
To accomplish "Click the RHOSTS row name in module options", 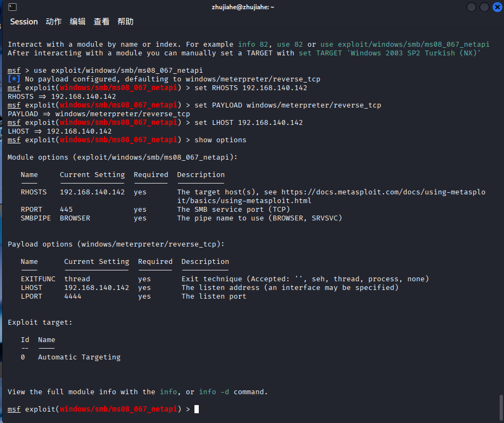I will (34, 192).
